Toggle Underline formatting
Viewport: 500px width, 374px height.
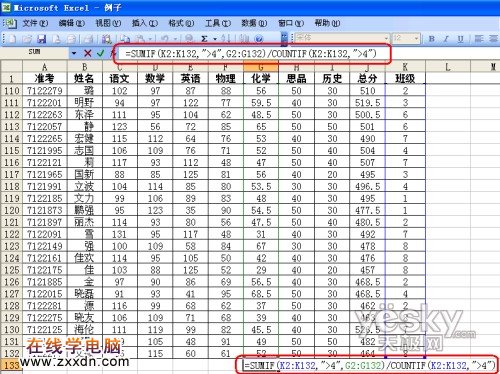coord(461,39)
